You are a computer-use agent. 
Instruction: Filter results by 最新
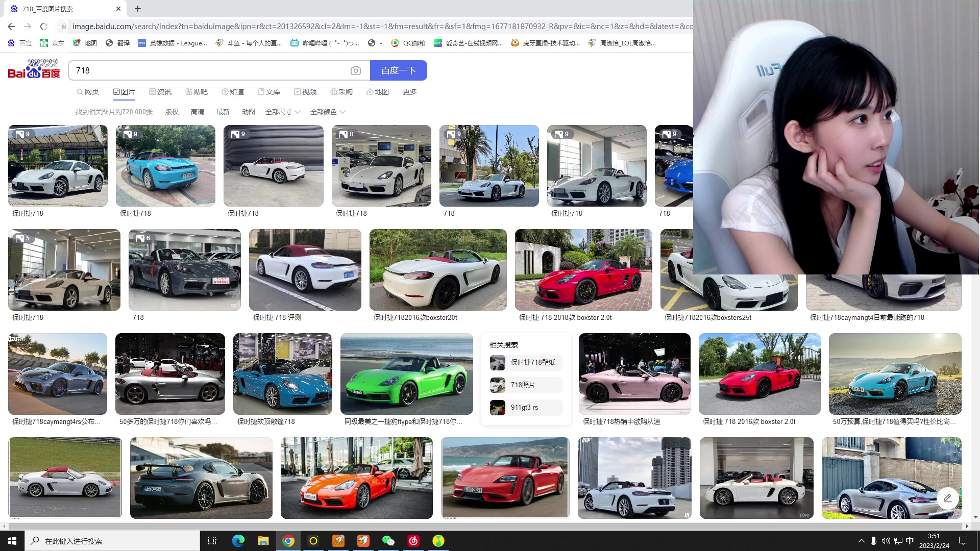[x=223, y=112]
